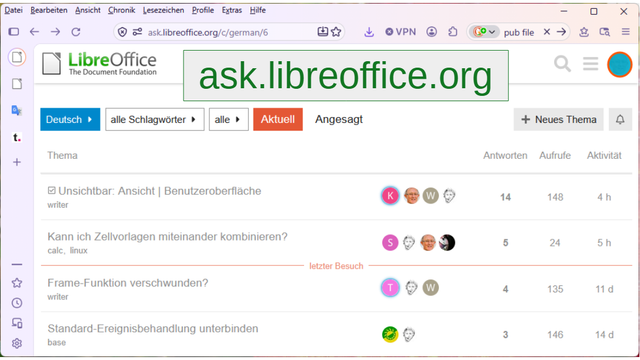The width and height of the screenshot is (640, 360).
Task: Expand the Deutsch category dropdown
Action: [x=70, y=120]
